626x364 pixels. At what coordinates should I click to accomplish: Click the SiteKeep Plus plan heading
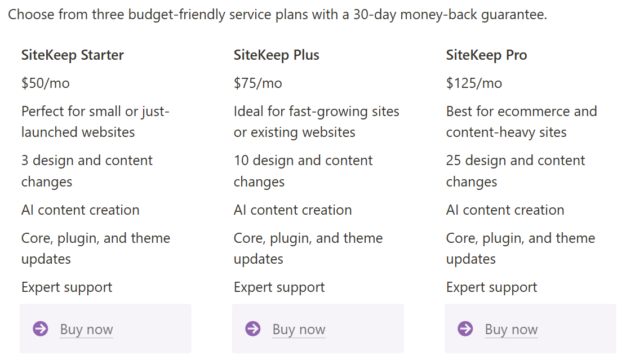point(276,55)
